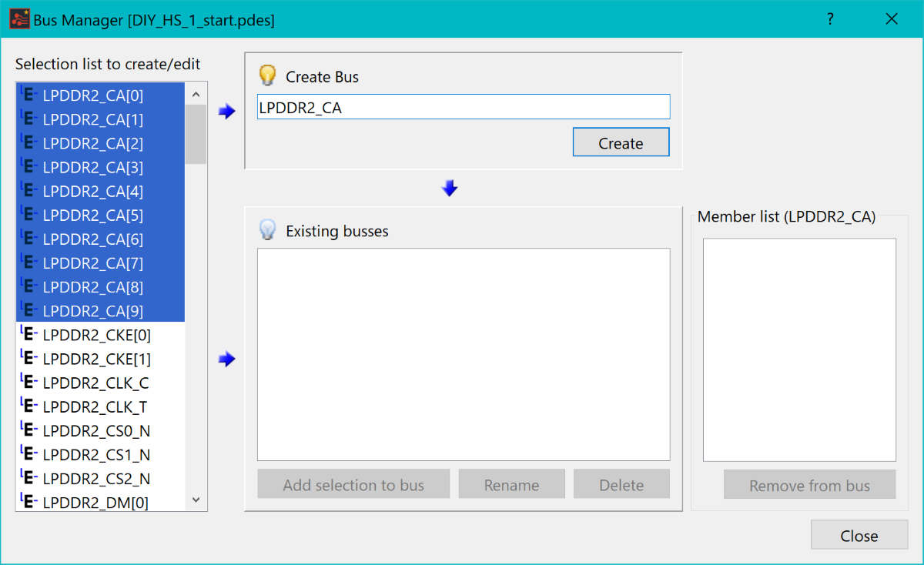Viewport: 924px width, 565px height.
Task: Click the yellow lightbulb icon next to Create Bus
Action: click(x=267, y=75)
